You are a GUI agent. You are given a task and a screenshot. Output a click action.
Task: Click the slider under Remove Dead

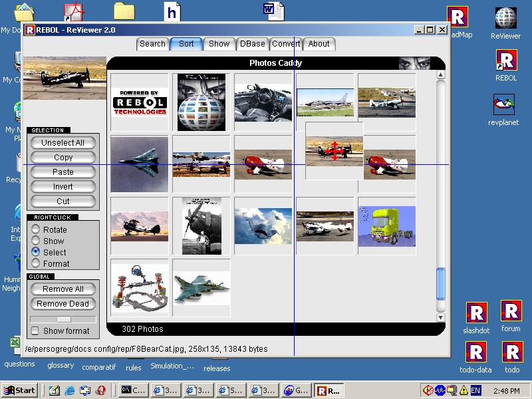pos(63,319)
